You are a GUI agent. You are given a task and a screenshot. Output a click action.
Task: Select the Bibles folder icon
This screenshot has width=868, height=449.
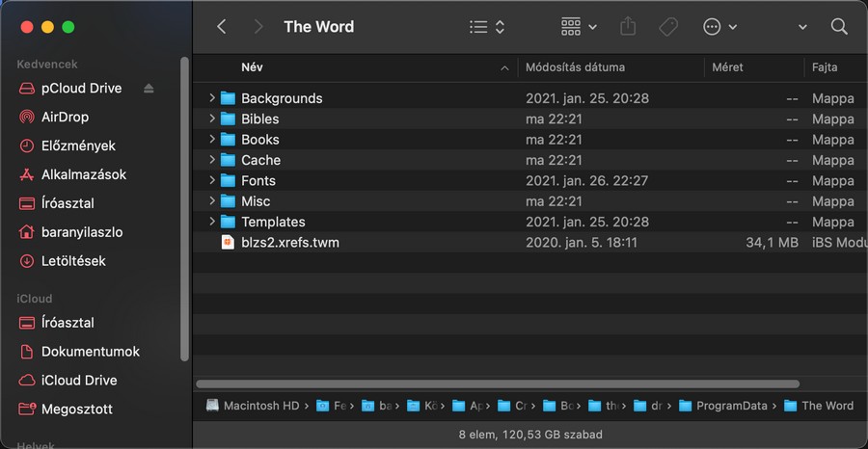(x=228, y=119)
